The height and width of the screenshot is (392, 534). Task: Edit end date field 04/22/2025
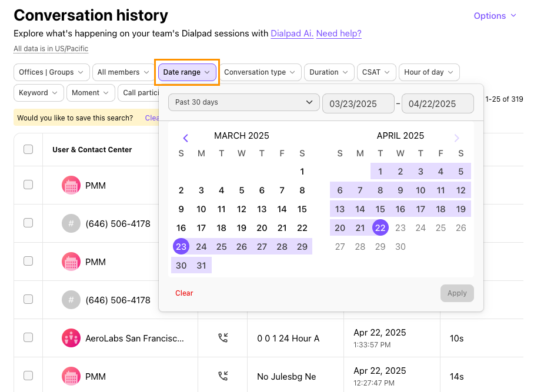[x=438, y=103]
